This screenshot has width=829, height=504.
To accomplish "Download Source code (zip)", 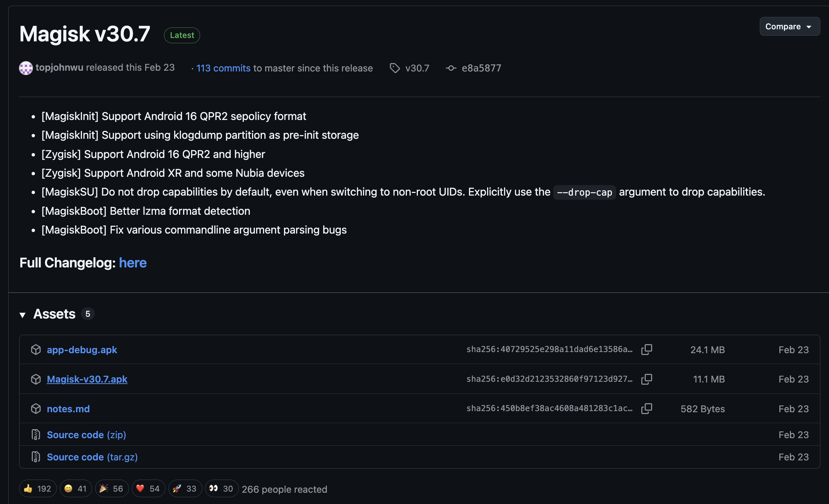I will click(x=87, y=435).
